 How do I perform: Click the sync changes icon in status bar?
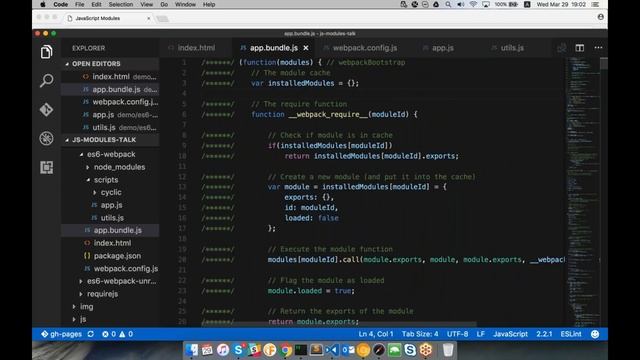coord(91,334)
